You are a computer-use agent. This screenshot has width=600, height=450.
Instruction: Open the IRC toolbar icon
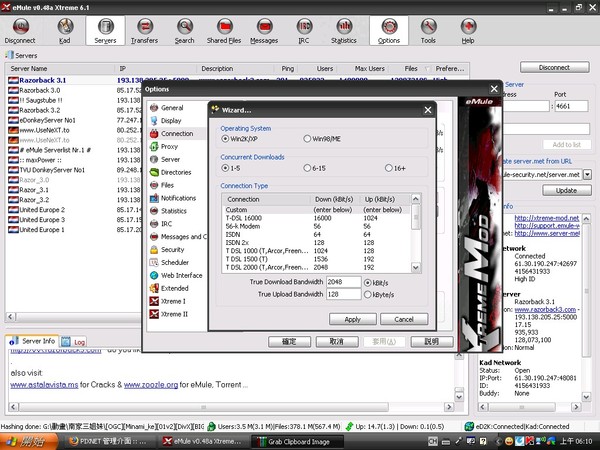304,31
